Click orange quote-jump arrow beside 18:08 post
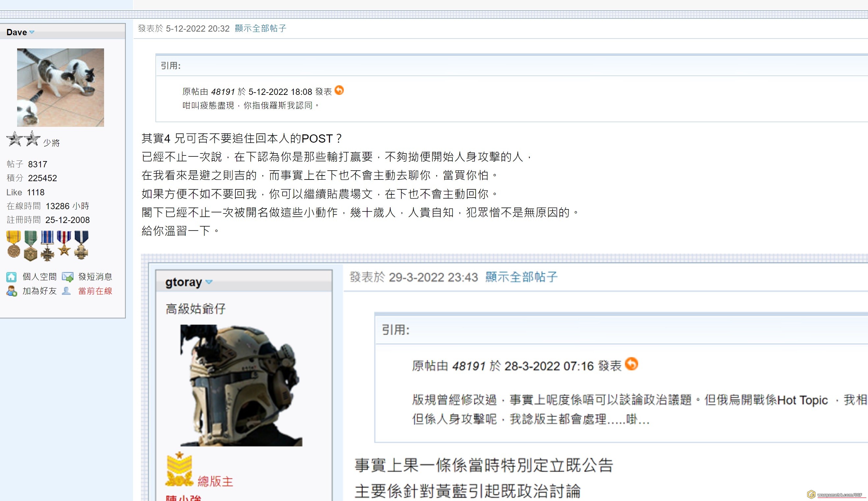This screenshot has width=868, height=501. (x=339, y=90)
